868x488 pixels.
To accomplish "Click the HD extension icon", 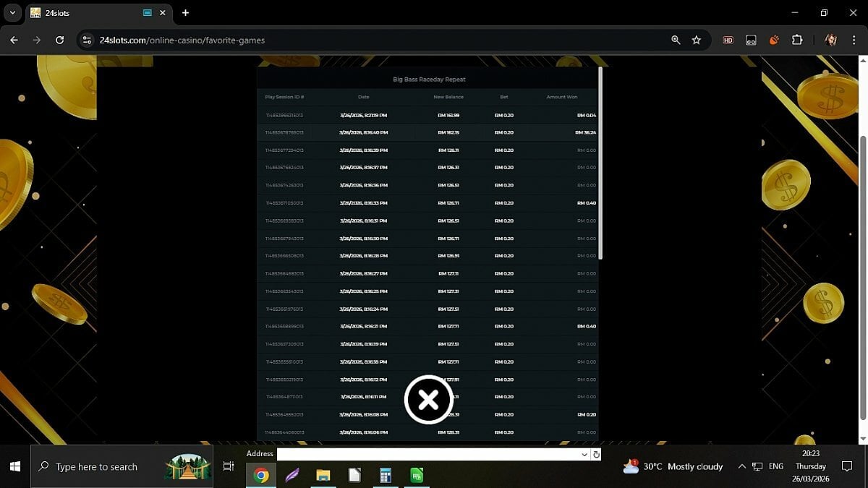I will 728,40.
